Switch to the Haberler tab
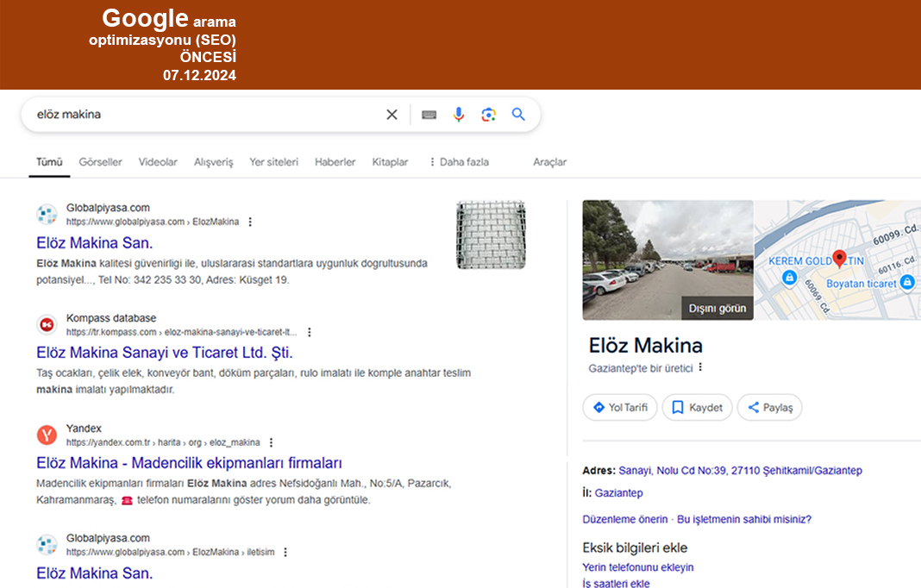The width and height of the screenshot is (921, 588). click(335, 161)
